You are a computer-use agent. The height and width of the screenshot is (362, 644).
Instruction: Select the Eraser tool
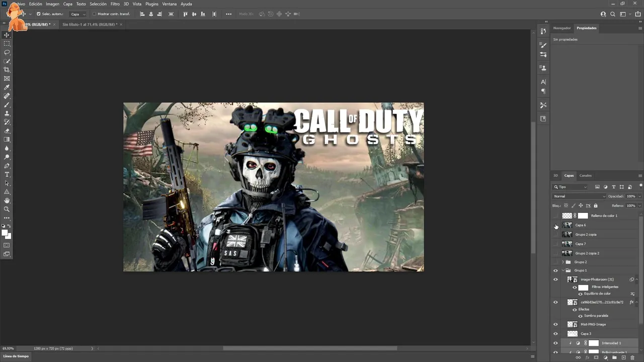7,131
